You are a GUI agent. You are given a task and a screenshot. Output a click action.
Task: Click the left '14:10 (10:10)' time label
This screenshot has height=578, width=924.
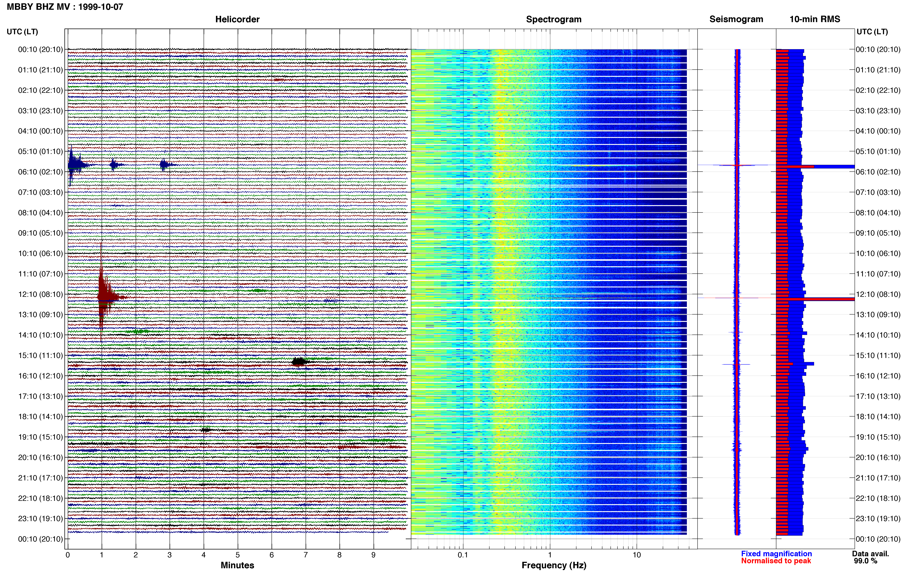point(41,335)
